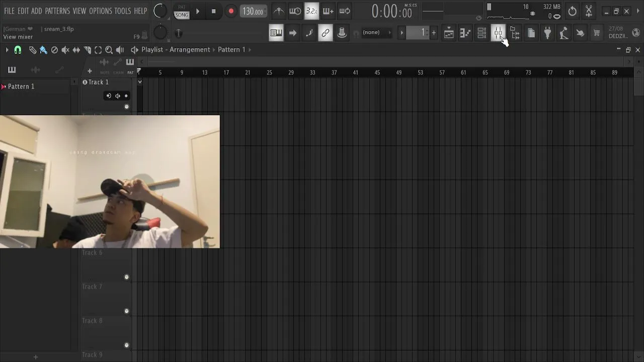Viewport: 644px width, 362px height.
Task: Add new pattern with plus button
Action: click(x=434, y=33)
